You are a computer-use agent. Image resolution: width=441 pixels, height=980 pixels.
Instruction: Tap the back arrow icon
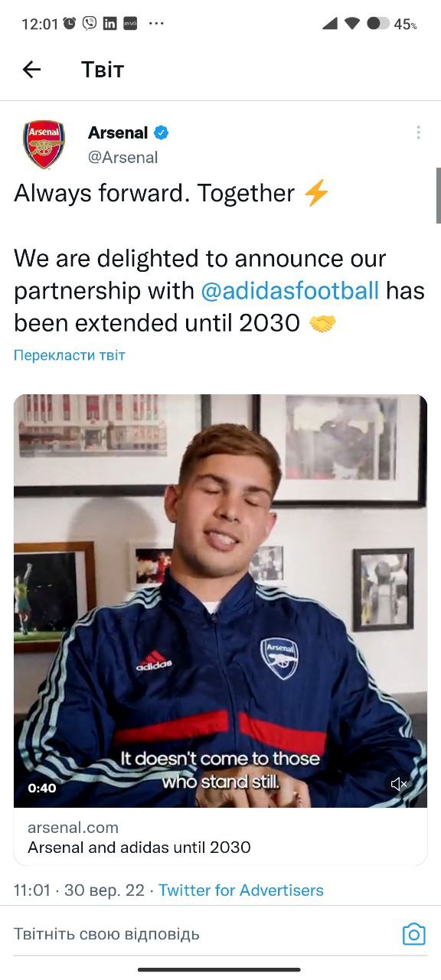tap(31, 70)
